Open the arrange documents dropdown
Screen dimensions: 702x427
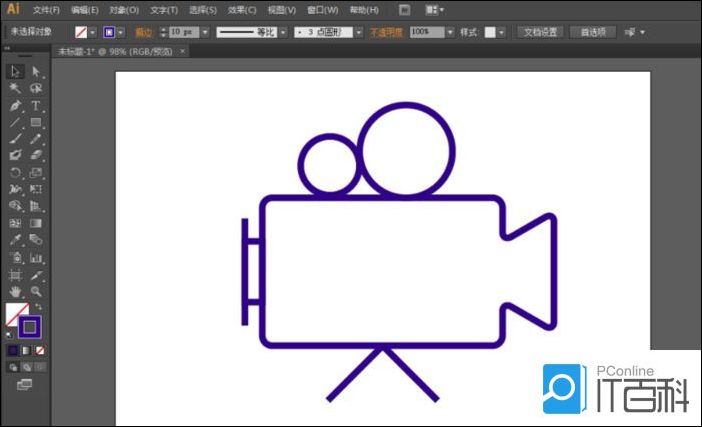pyautogui.click(x=434, y=9)
